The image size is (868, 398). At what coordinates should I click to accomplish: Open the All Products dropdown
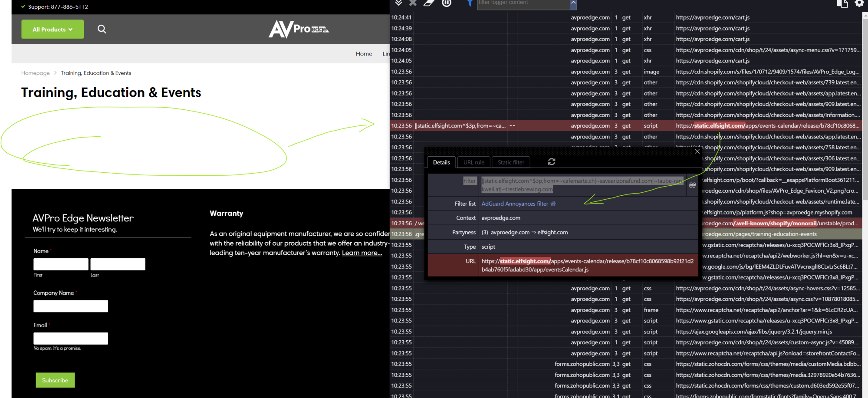pos(52,29)
